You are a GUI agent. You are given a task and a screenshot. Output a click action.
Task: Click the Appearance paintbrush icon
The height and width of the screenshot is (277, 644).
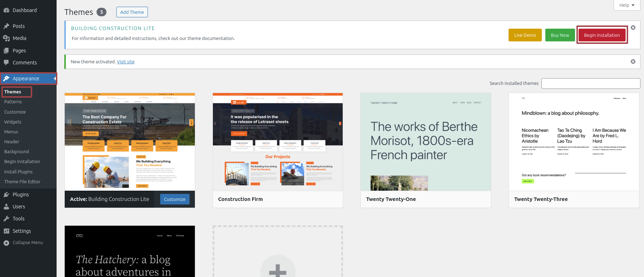click(x=6, y=79)
